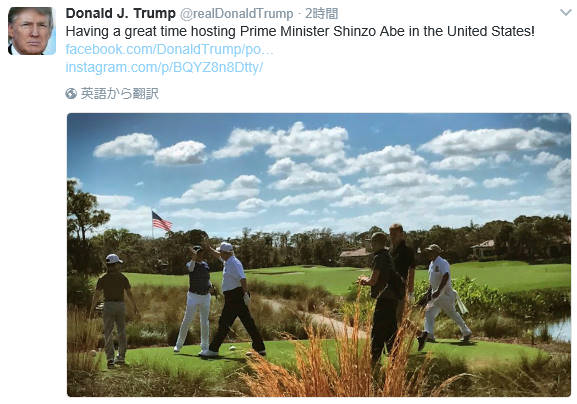Expand the tweet options chevron menu
577x404 pixels.
(565, 13)
